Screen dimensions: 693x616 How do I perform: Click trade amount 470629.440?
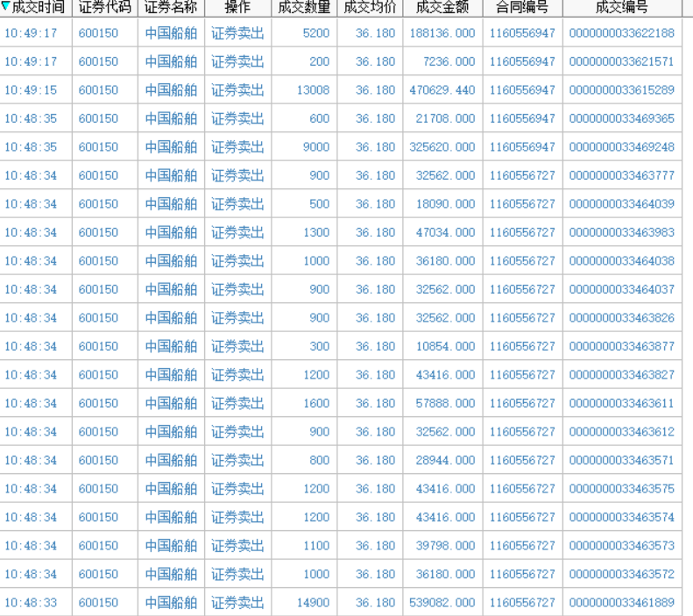pyautogui.click(x=442, y=90)
